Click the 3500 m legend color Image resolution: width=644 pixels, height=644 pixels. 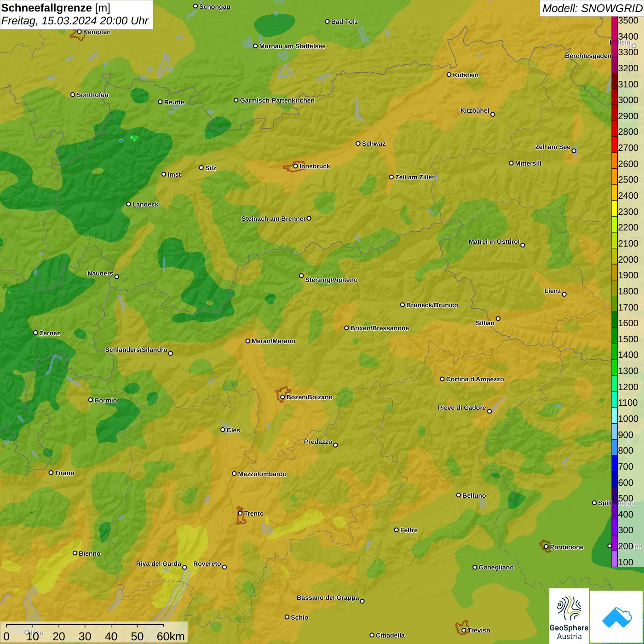pyautogui.click(x=615, y=21)
